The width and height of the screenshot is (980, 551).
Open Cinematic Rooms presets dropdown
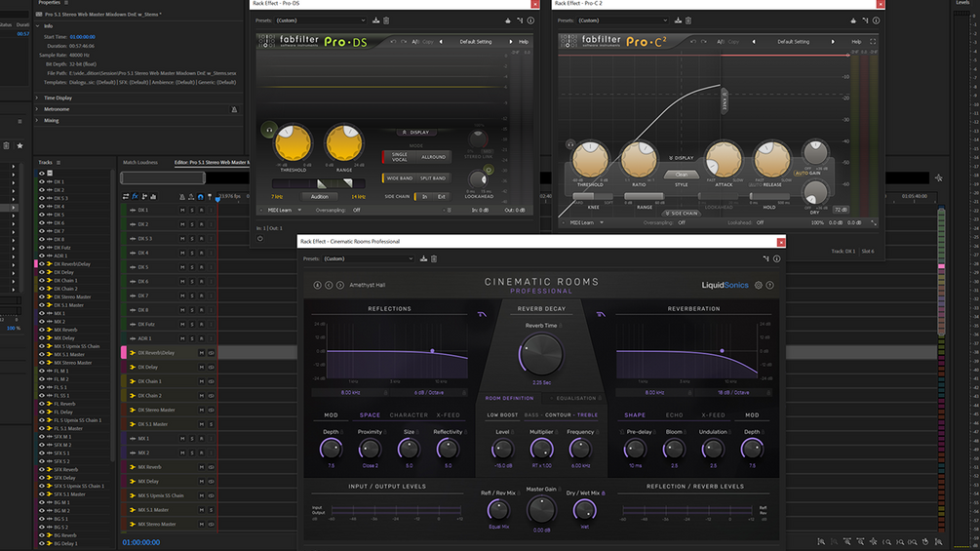pos(369,258)
